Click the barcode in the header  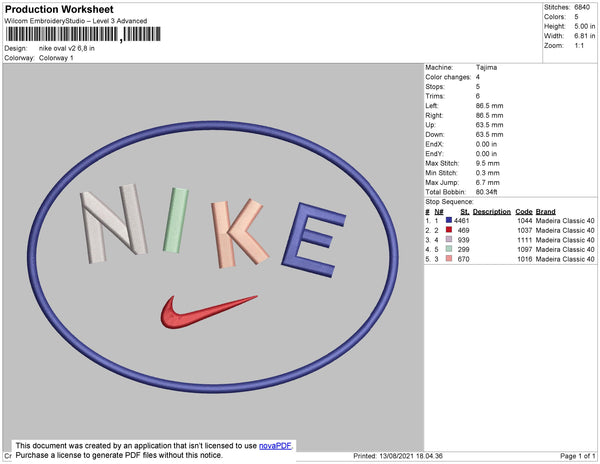point(83,34)
